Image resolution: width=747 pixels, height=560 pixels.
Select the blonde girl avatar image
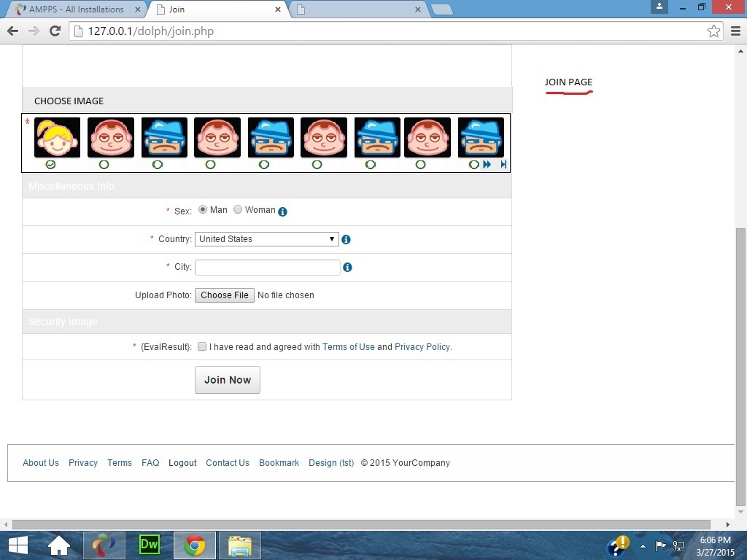coord(57,137)
